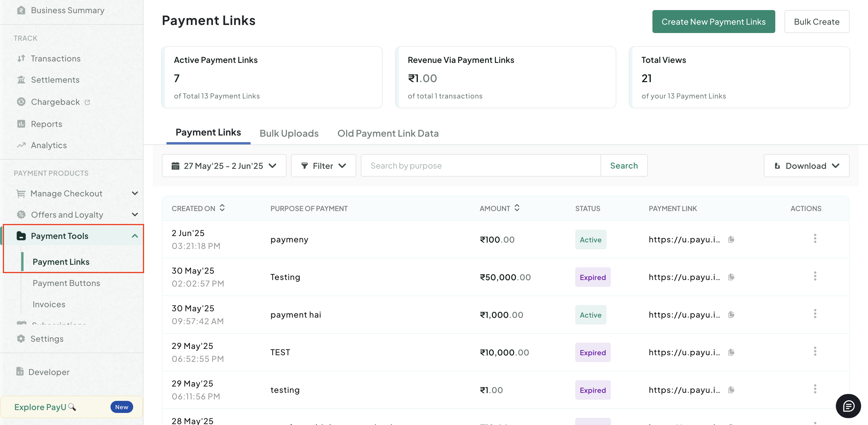The image size is (868, 425).
Task: Click the Payment Tools folder icon
Action: coord(21,236)
